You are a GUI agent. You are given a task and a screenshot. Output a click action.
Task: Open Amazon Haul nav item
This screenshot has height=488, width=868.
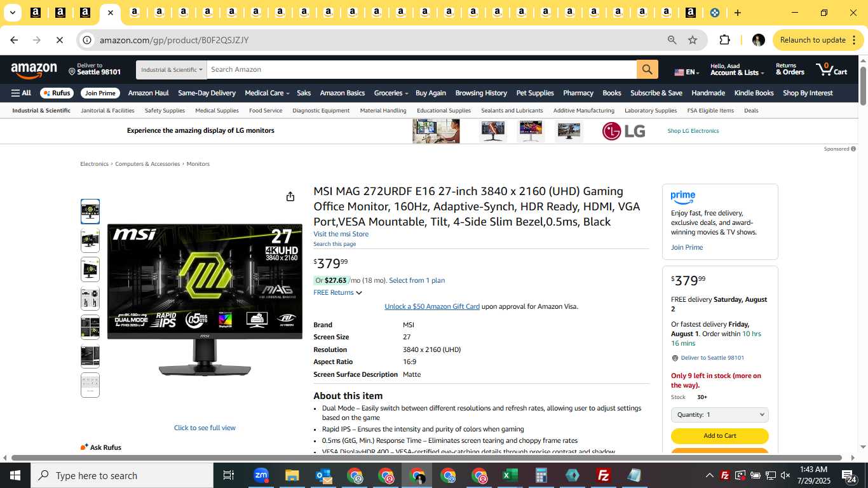pyautogui.click(x=148, y=93)
